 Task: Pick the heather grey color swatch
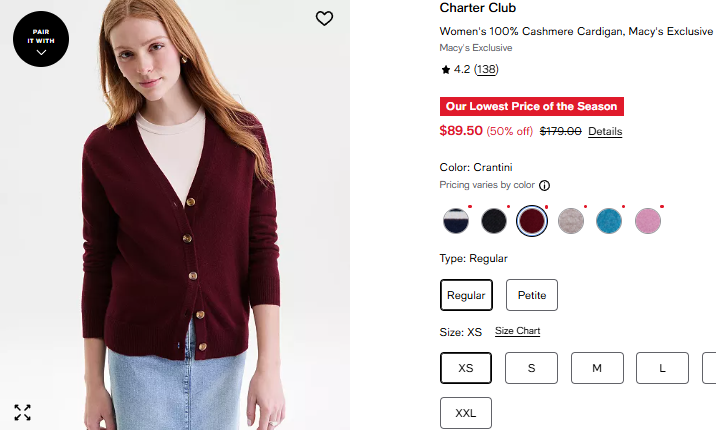[x=571, y=221]
